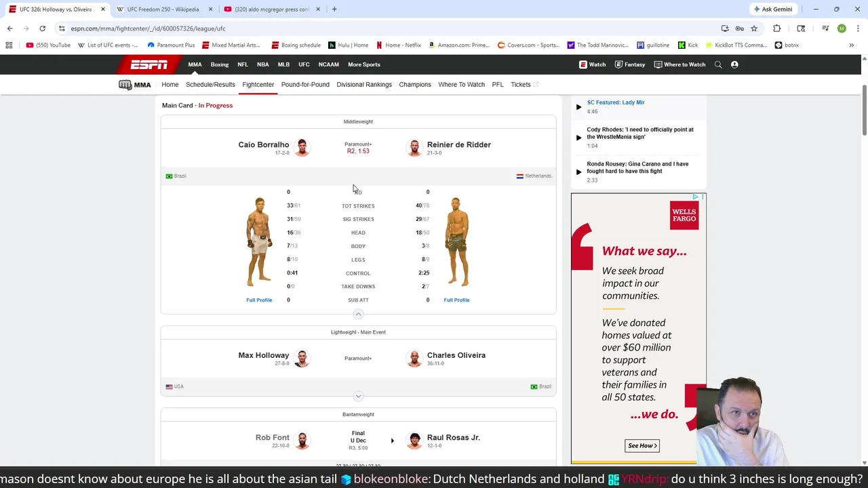
Task: Click arrow in Font vs Rosas result
Action: [x=392, y=441]
